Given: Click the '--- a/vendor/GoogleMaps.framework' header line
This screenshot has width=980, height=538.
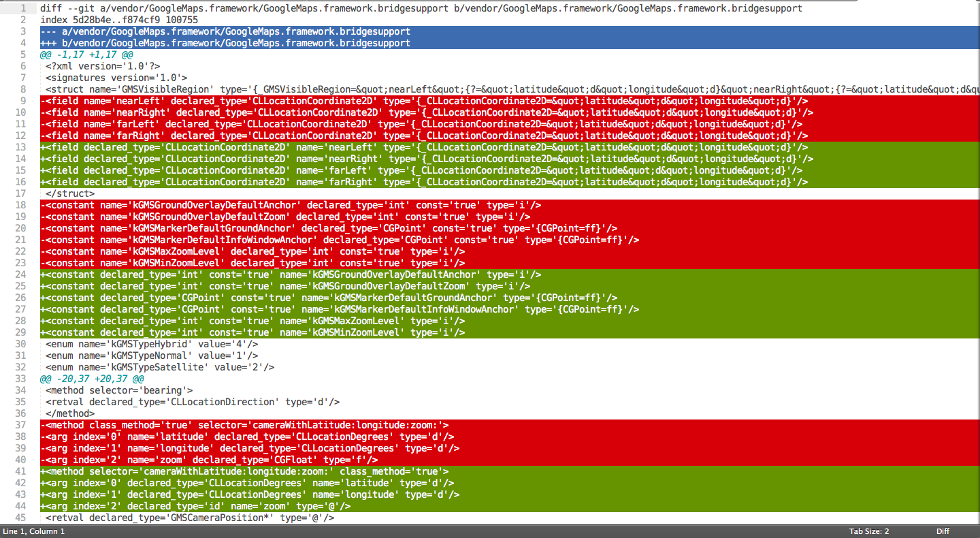Looking at the screenshot, I should [x=510, y=32].
